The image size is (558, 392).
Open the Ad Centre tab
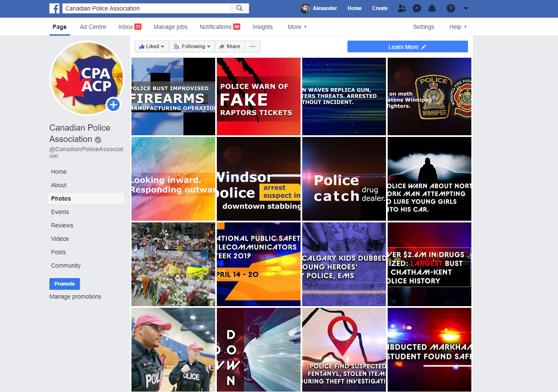(x=93, y=27)
